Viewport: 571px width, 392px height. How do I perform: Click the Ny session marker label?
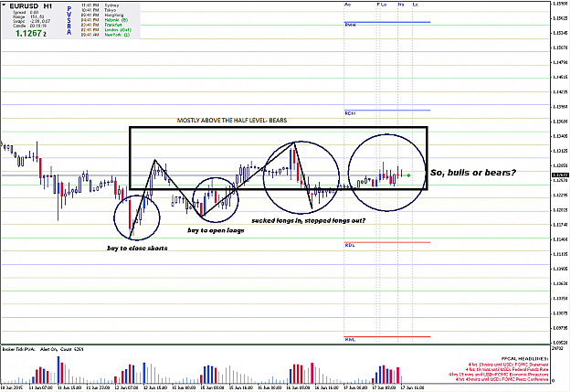point(401,5)
